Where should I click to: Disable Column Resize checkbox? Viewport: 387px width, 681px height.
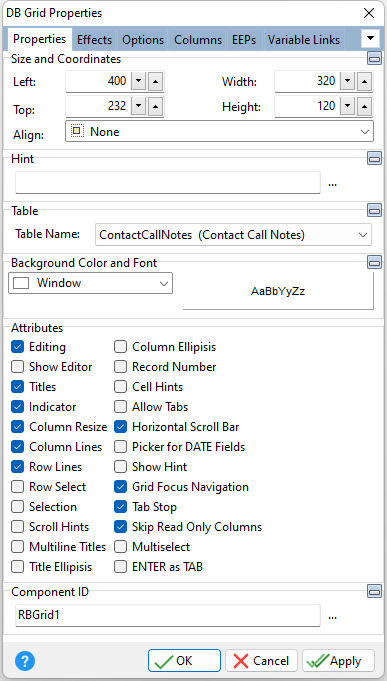[17, 427]
